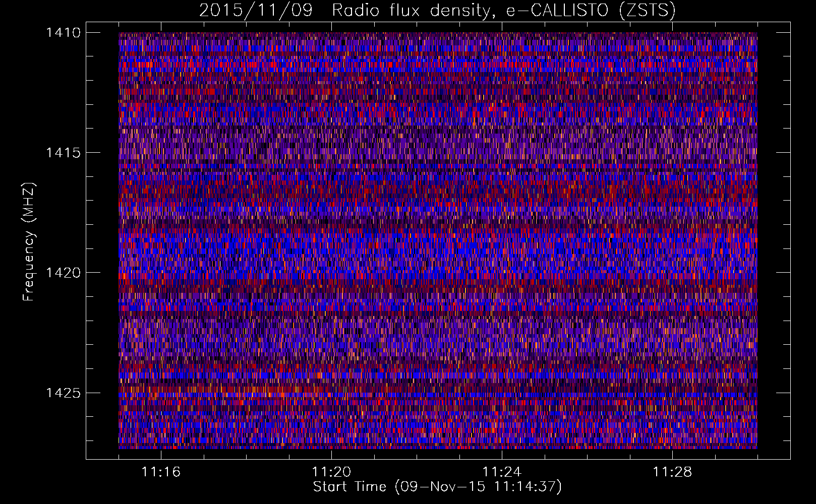The height and width of the screenshot is (504, 816).
Task: Click the 11:28 time tick label
Action: click(672, 472)
